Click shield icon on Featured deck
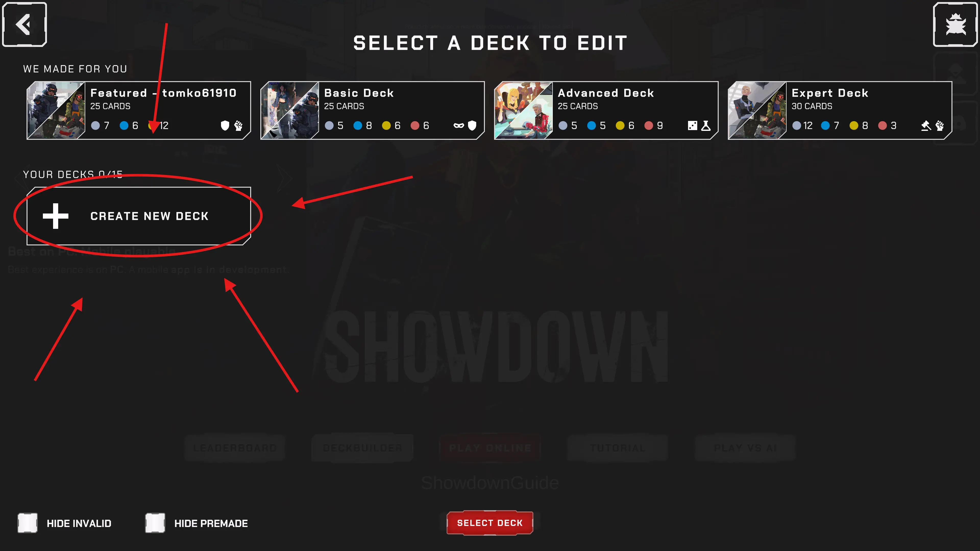Image resolution: width=980 pixels, height=551 pixels. point(225,126)
